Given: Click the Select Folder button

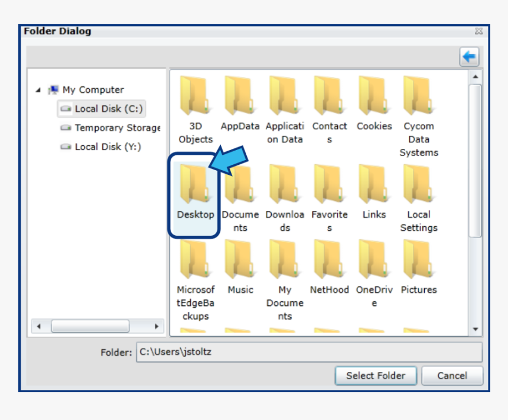Looking at the screenshot, I should [x=376, y=376].
